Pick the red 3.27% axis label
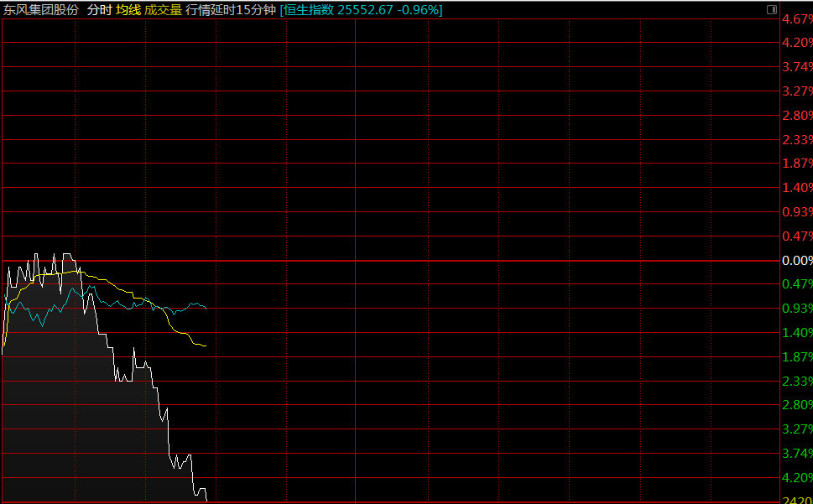Image resolution: width=813 pixels, height=504 pixels. (796, 91)
